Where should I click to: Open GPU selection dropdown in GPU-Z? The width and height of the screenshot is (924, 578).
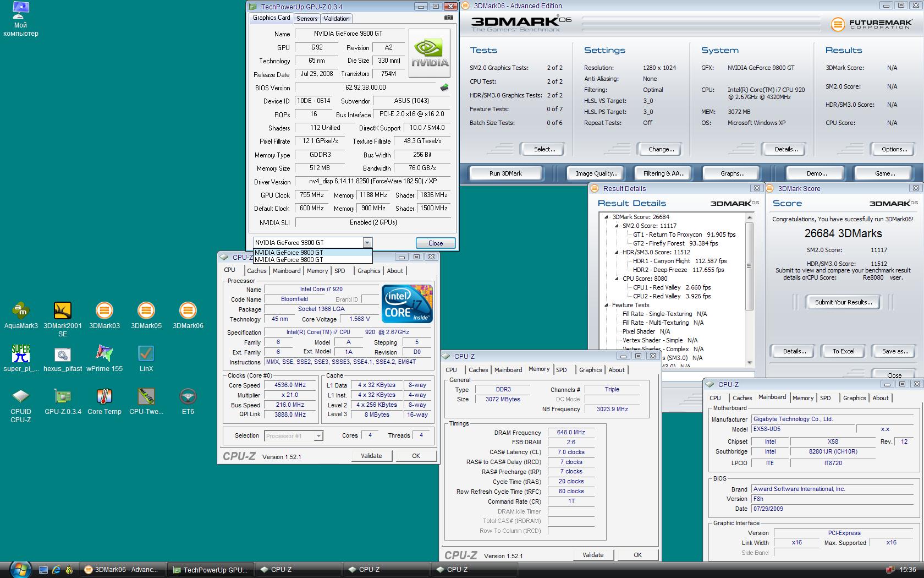(x=367, y=243)
